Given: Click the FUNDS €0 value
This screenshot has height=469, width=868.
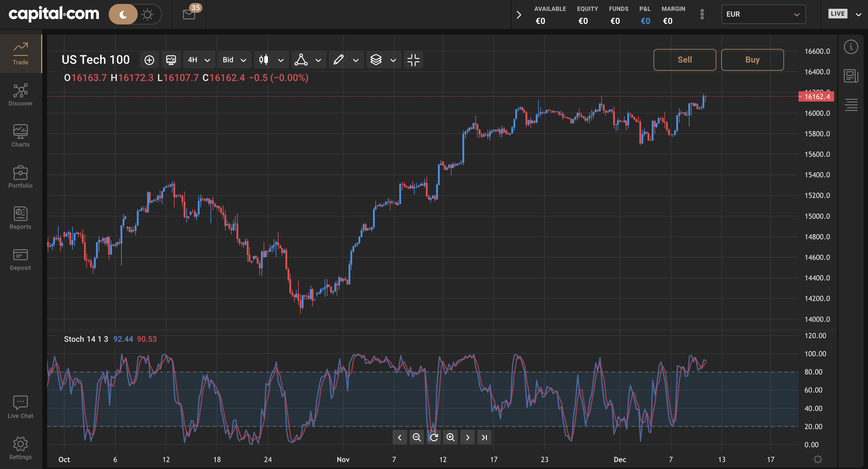Looking at the screenshot, I should [x=615, y=21].
